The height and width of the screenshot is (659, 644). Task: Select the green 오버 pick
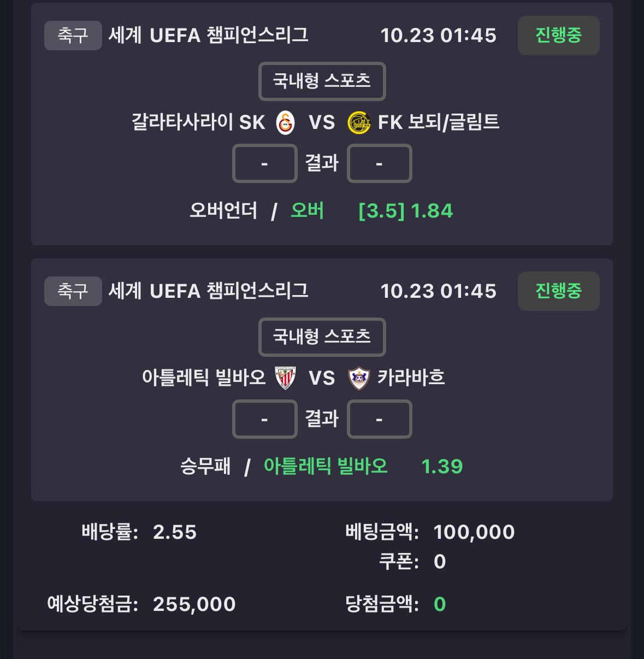tap(307, 211)
